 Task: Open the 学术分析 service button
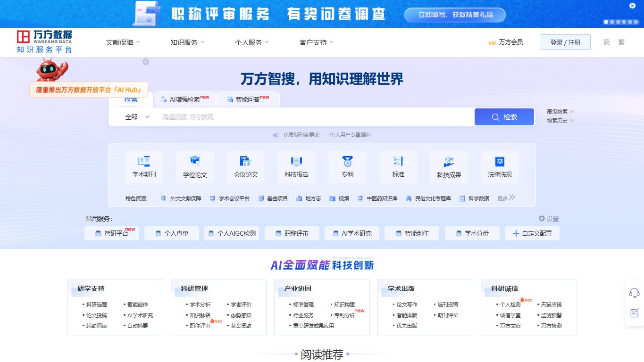[472, 233]
